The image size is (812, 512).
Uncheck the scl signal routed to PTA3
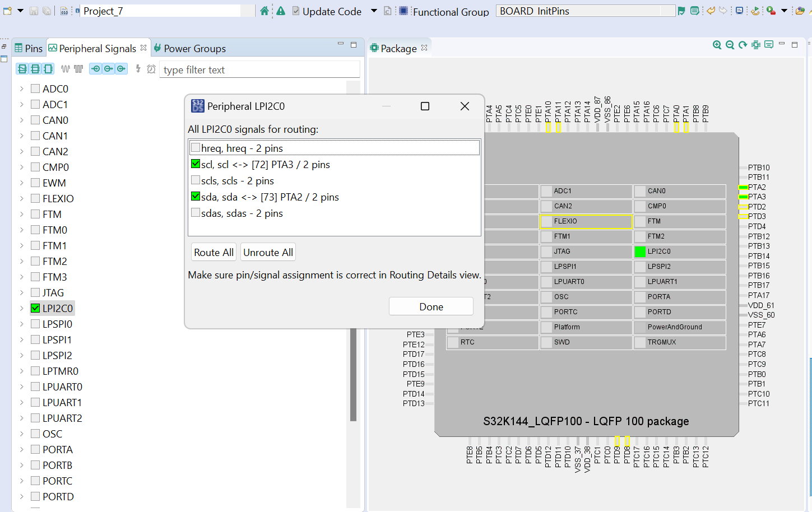[x=196, y=164]
